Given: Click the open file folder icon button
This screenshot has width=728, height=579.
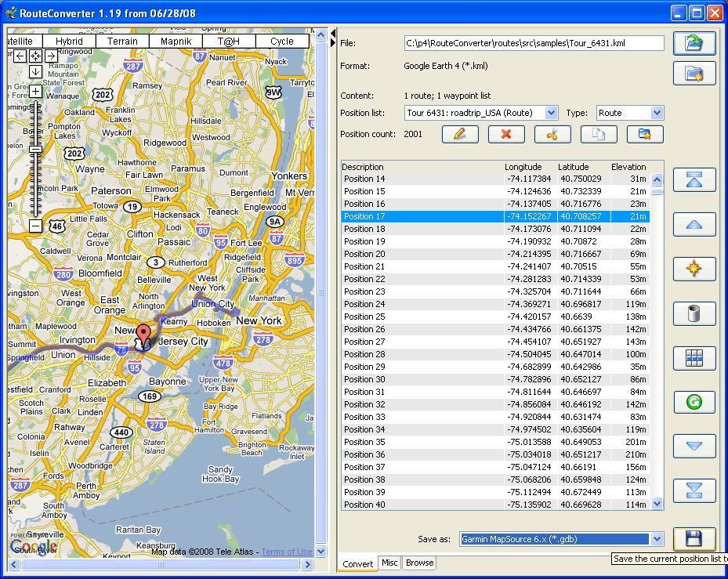Looking at the screenshot, I should click(x=694, y=43).
